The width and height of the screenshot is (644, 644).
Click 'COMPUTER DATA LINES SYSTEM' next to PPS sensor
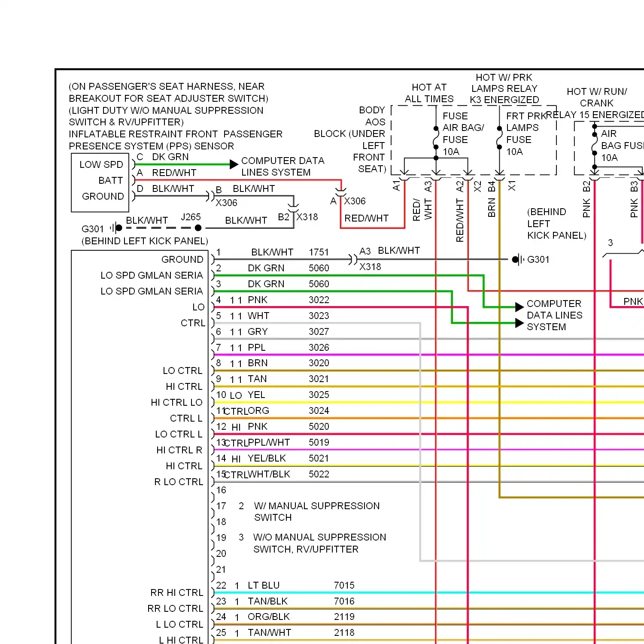[x=283, y=167]
